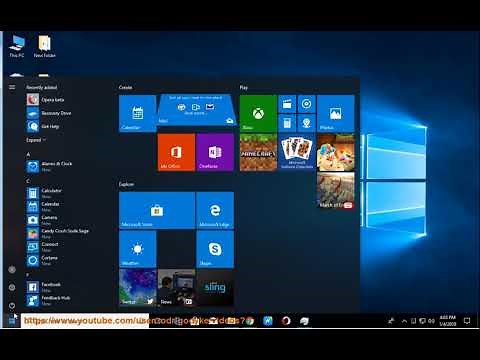Screen dimensions: 480x360
Task: Open the Calculator small tile in Play group
Action: 287,123
